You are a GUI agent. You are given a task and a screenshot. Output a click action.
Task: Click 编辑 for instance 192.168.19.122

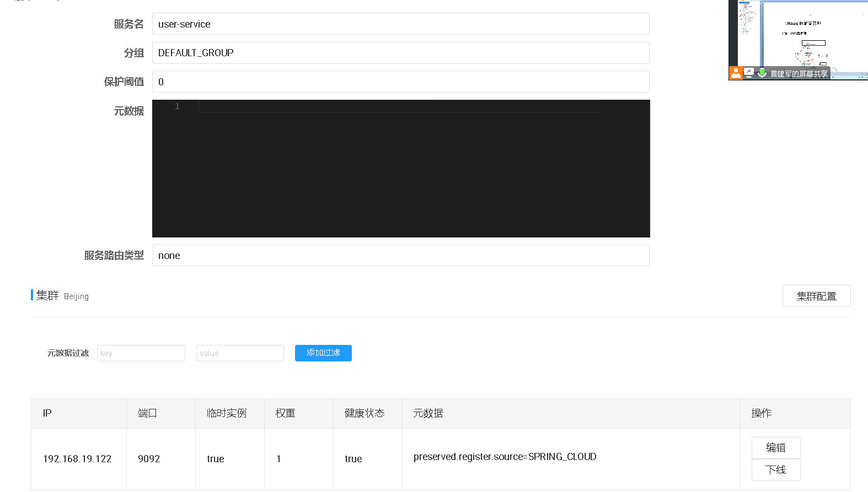point(776,447)
